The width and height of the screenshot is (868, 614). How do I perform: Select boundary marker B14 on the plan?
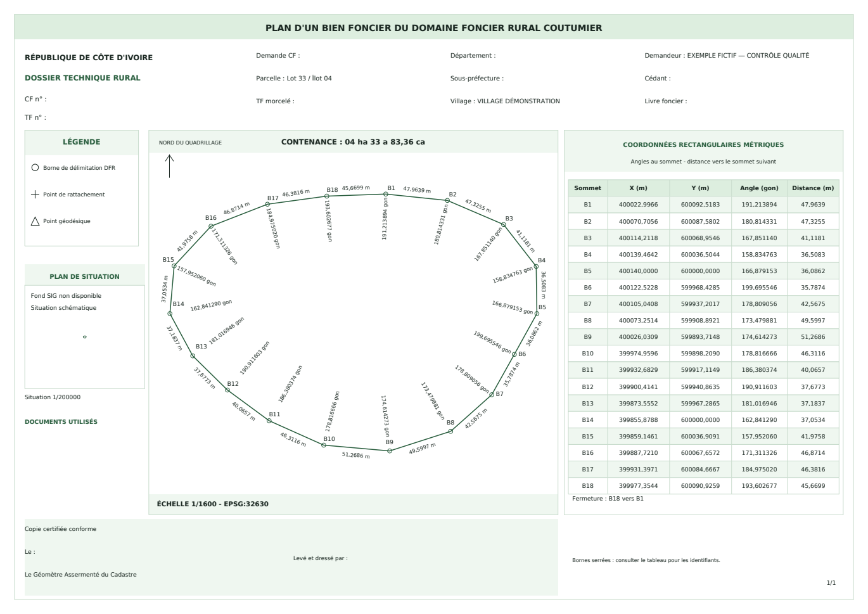[x=170, y=314]
